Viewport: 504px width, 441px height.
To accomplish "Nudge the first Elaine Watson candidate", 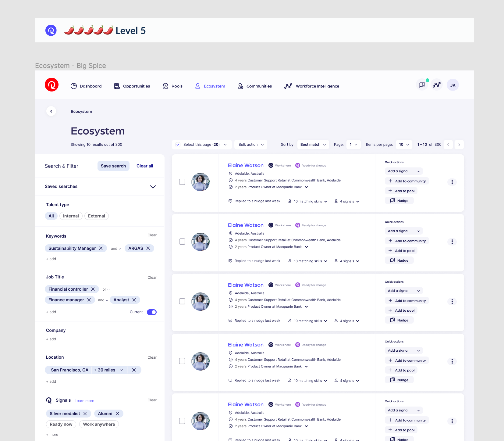I will (399, 201).
